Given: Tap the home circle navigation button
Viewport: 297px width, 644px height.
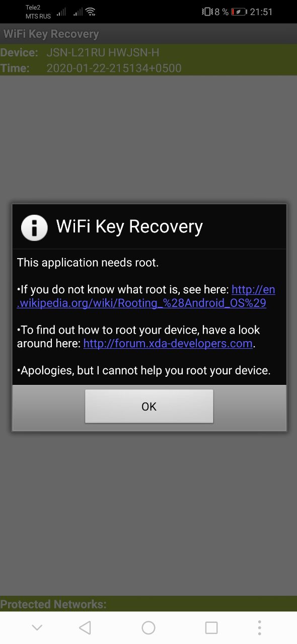Looking at the screenshot, I should tap(148, 627).
